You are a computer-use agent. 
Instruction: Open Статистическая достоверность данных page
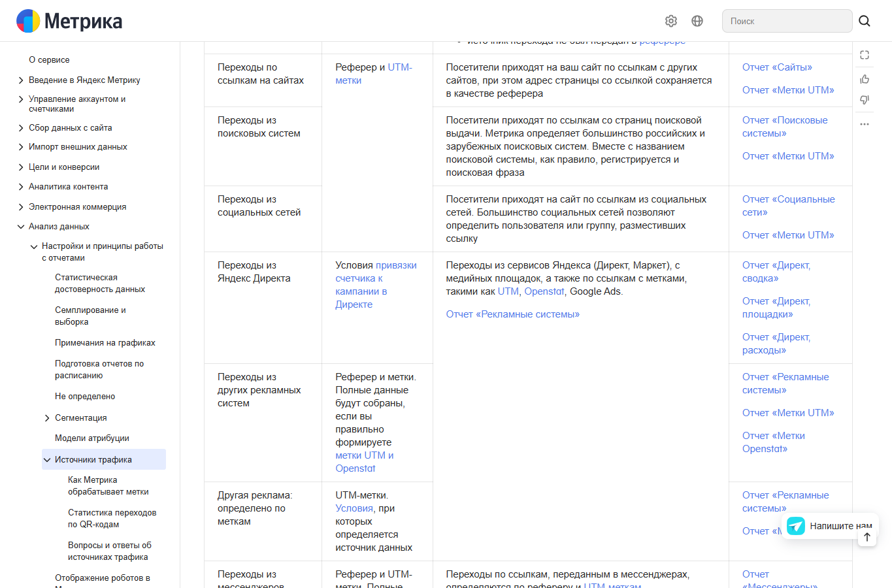click(100, 284)
